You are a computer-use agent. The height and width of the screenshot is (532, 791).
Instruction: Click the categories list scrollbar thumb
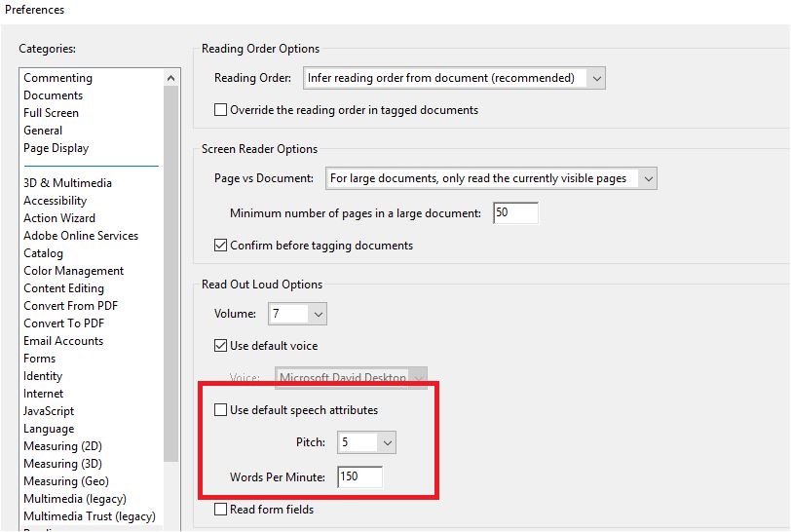171,274
